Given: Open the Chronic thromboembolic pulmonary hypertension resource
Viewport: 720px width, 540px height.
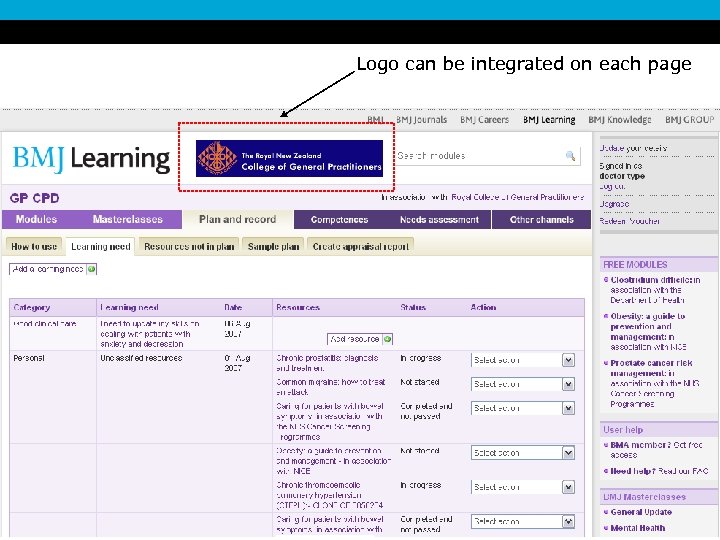Looking at the screenshot, I should point(330,495).
